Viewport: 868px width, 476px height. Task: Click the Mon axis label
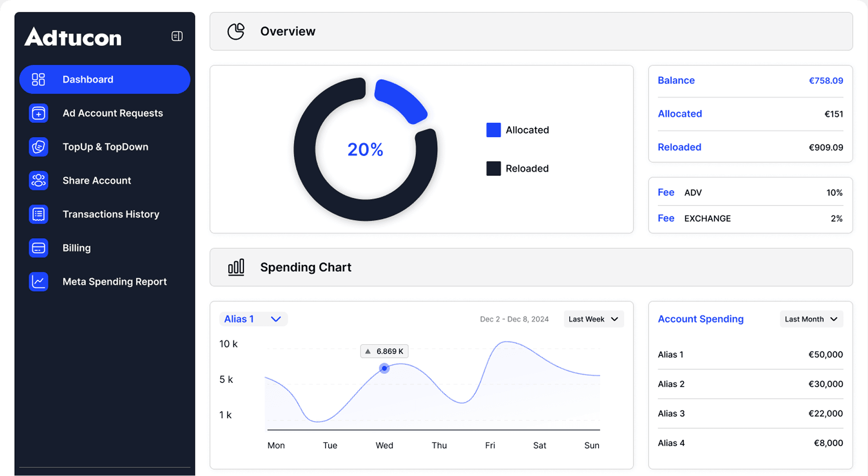tap(276, 445)
